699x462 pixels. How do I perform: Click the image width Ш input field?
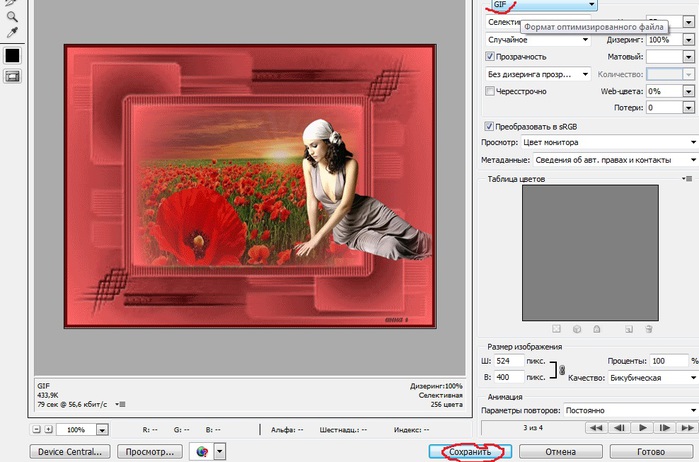coord(509,360)
